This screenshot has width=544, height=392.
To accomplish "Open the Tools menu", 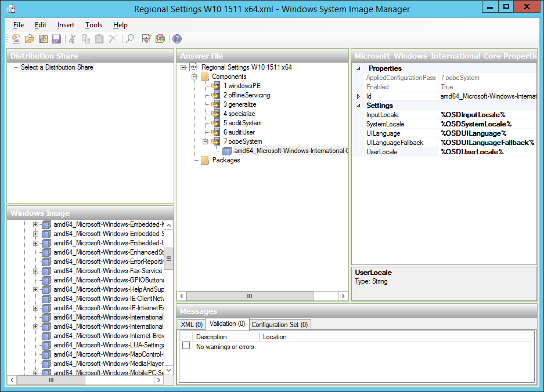I will pyautogui.click(x=93, y=25).
